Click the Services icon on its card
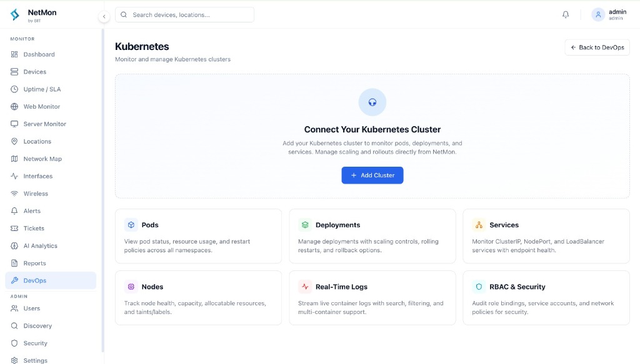Viewport: 640px width, 364px height. point(479,225)
